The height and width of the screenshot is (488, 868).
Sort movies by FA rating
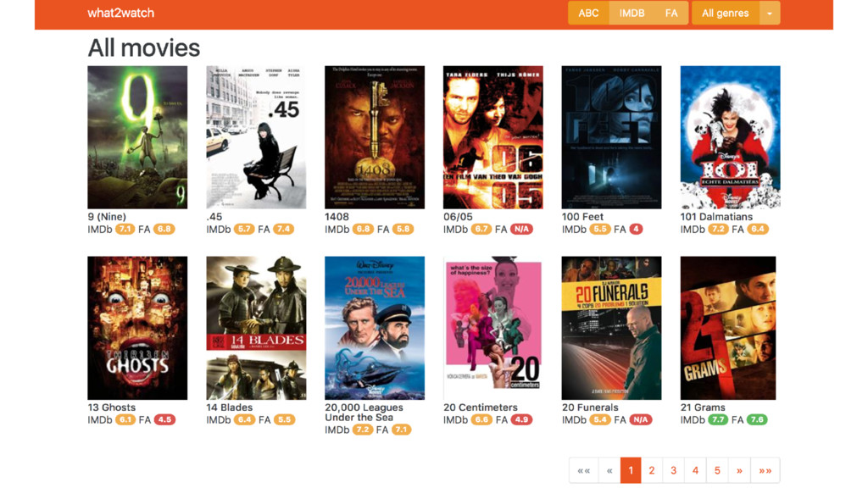pos(671,13)
